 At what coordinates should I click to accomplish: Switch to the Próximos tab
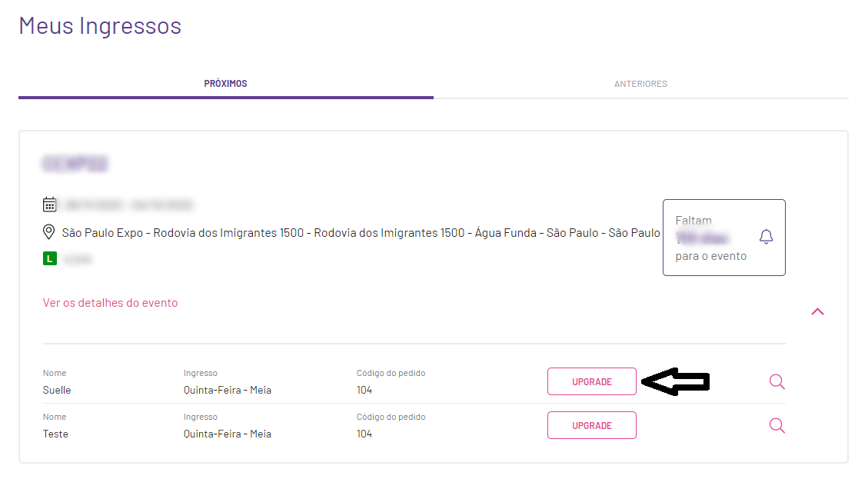point(226,84)
